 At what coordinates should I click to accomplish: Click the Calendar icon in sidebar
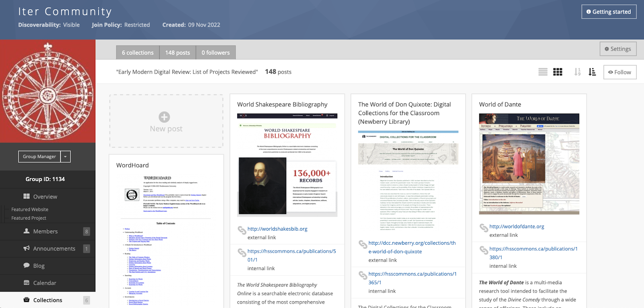pos(27,283)
